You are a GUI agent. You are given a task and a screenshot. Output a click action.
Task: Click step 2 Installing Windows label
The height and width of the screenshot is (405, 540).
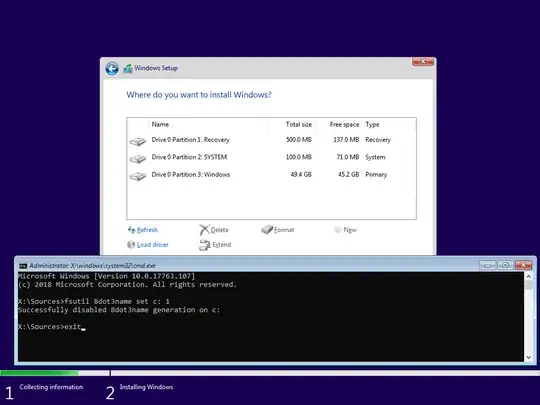tap(146, 387)
